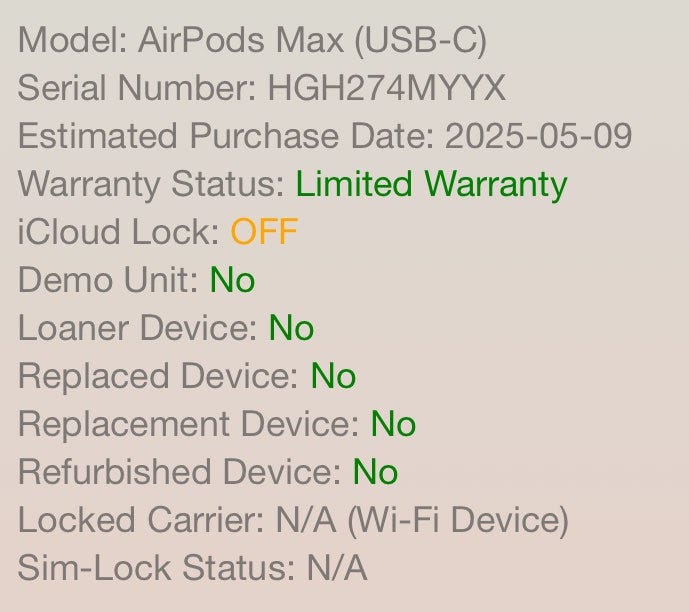Click the Replacement Device No value
The width and height of the screenshot is (689, 612).
[393, 425]
